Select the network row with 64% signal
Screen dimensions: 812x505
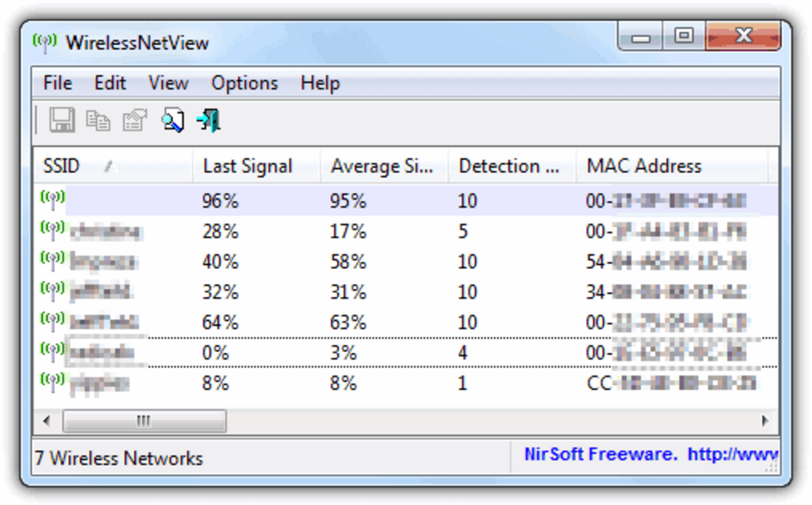coord(316,322)
